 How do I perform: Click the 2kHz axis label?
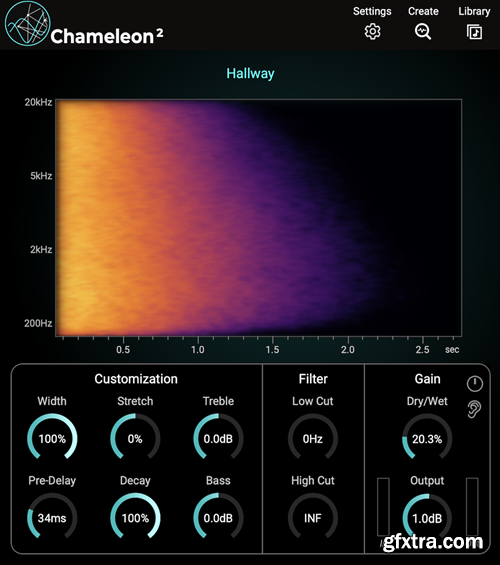[x=41, y=249]
